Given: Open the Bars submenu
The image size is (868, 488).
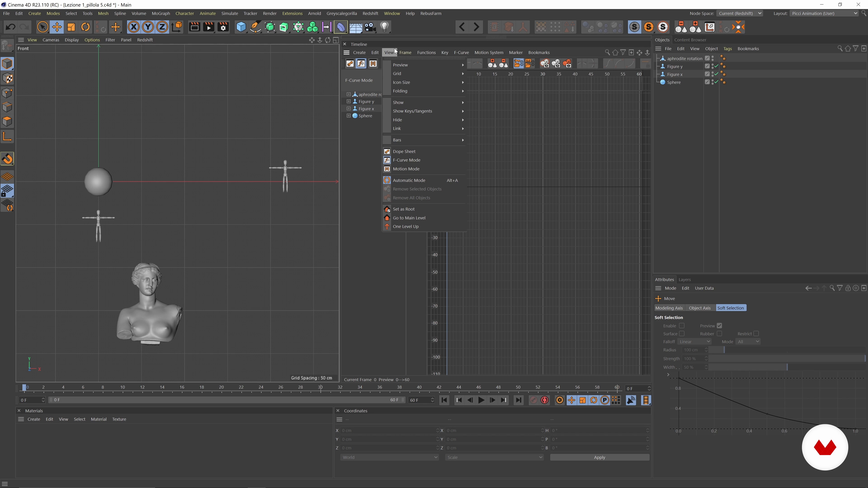Looking at the screenshot, I should 424,140.
